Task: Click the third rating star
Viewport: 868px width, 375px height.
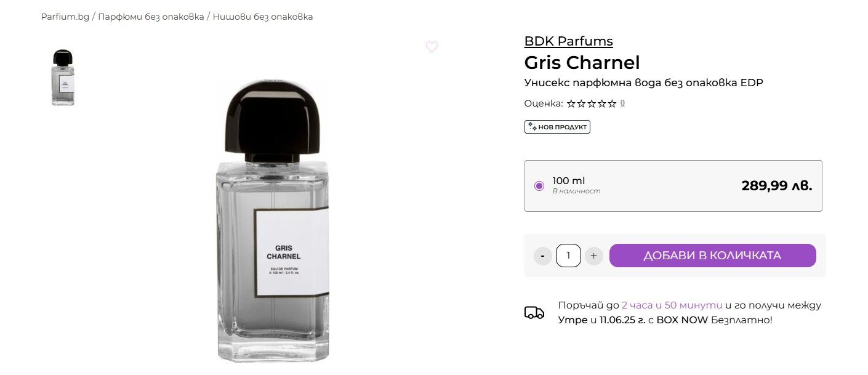Action: (x=591, y=103)
